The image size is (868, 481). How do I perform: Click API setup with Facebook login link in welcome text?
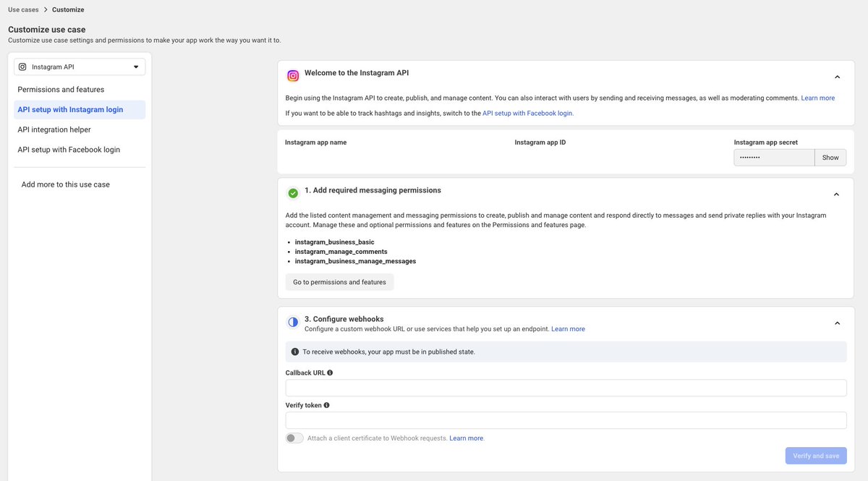coord(528,113)
